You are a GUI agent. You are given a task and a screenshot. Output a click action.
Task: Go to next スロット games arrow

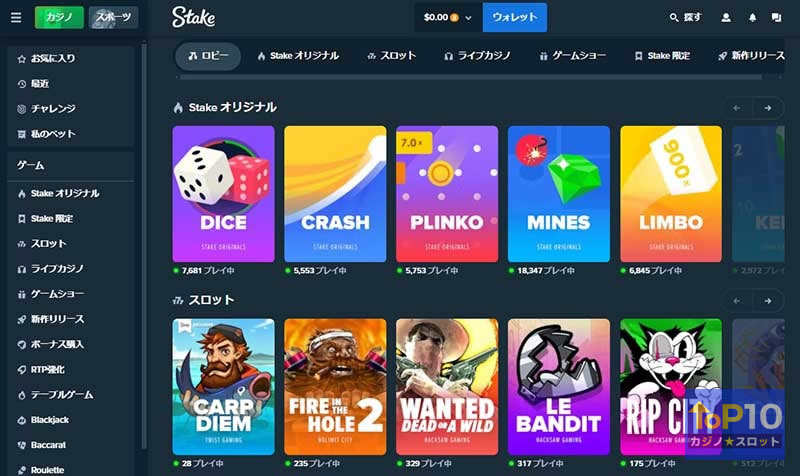coord(767,300)
